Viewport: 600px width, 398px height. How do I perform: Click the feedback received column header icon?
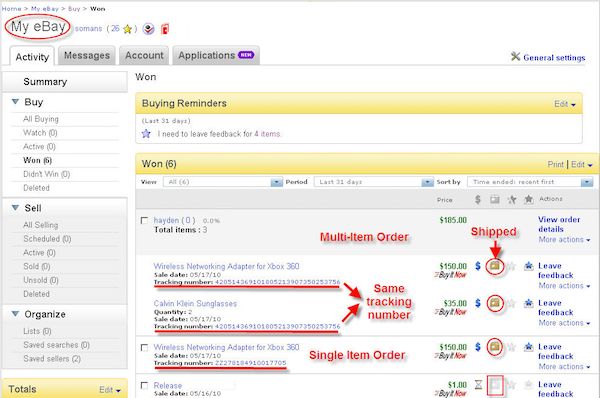(x=529, y=199)
